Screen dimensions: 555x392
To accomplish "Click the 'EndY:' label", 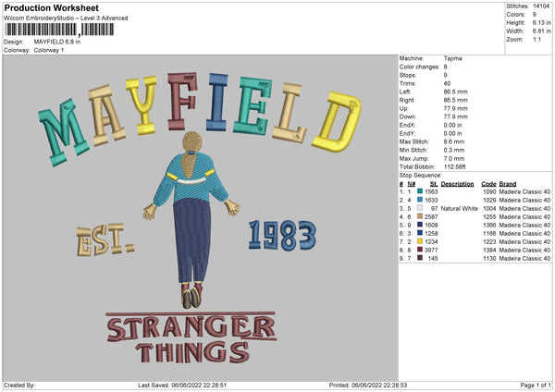I will pos(407,133).
